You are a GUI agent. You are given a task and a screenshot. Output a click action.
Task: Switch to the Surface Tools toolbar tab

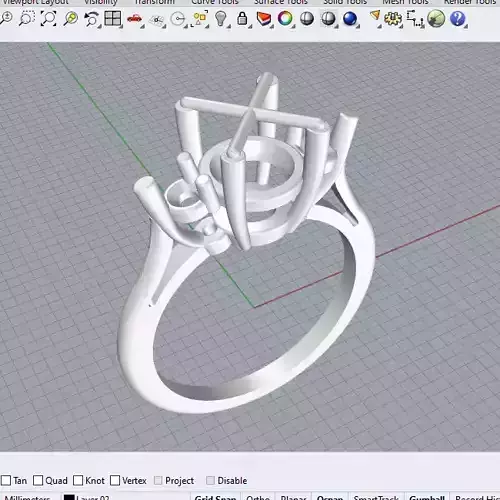click(281, 2)
